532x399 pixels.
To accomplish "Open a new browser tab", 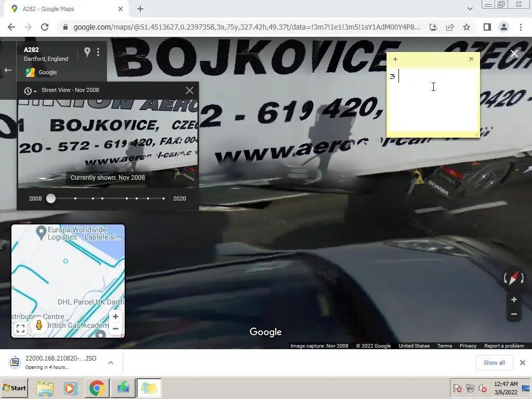I will click(x=140, y=9).
